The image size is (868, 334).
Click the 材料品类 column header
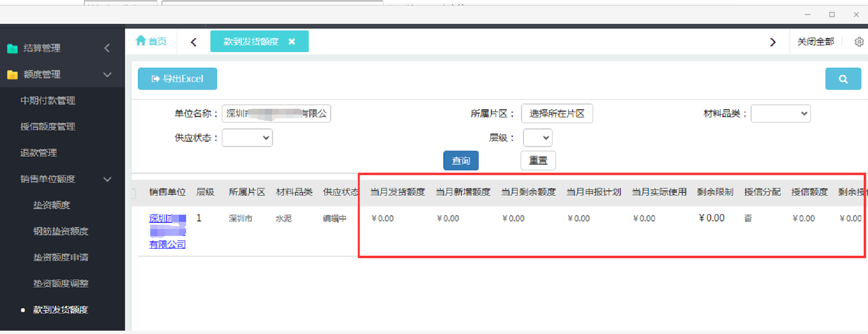pyautogui.click(x=294, y=192)
